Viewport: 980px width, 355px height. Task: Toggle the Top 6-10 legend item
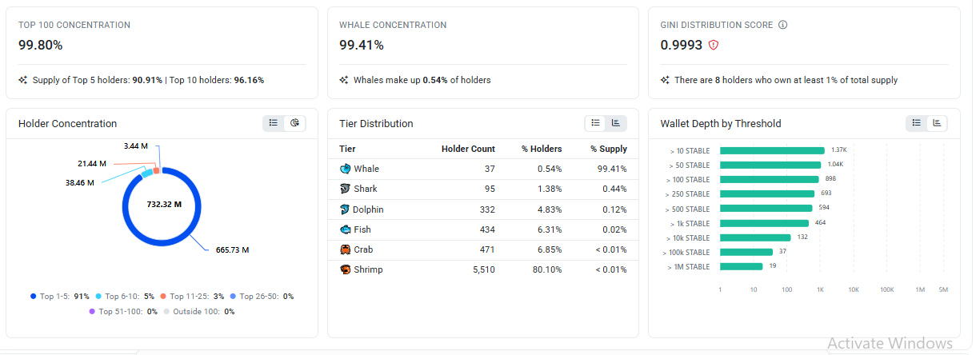126,297
